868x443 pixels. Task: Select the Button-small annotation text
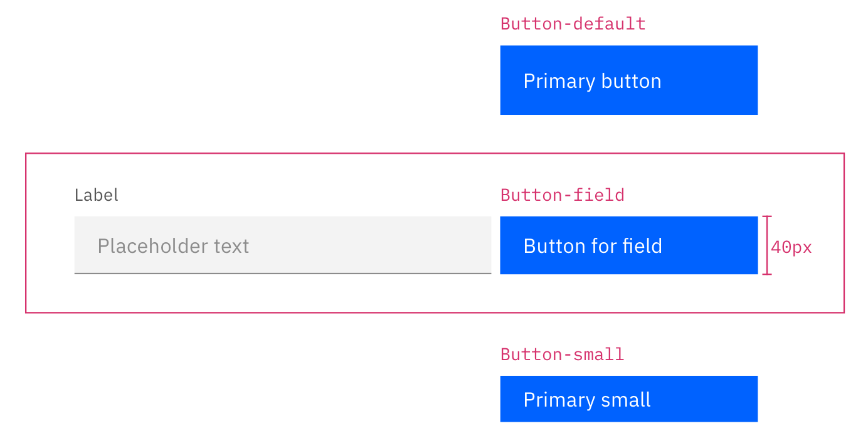[x=562, y=355]
